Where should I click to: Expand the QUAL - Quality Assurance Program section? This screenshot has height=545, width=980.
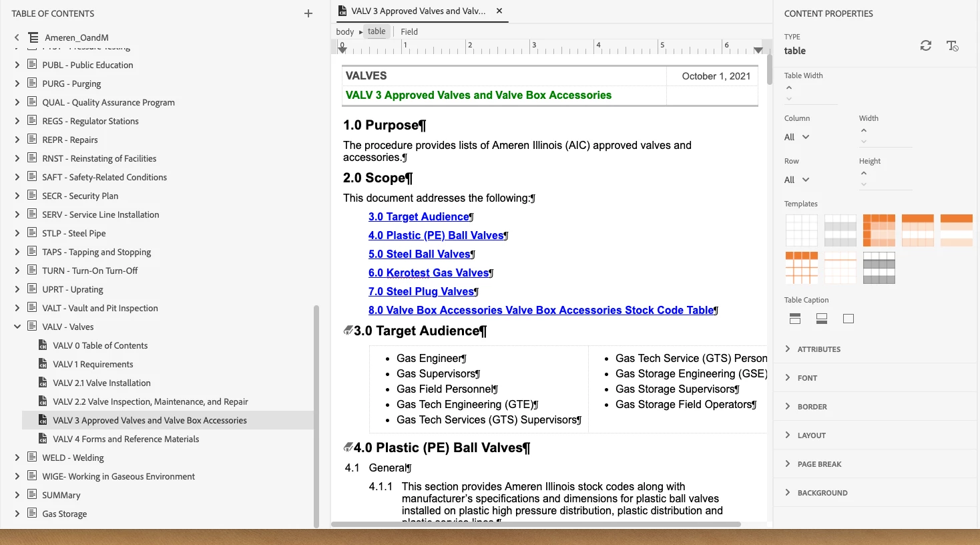pyautogui.click(x=17, y=102)
